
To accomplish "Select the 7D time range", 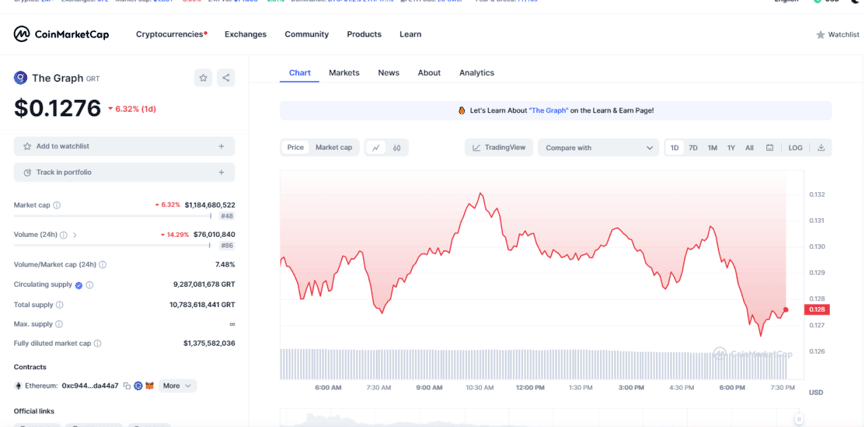I will point(693,148).
